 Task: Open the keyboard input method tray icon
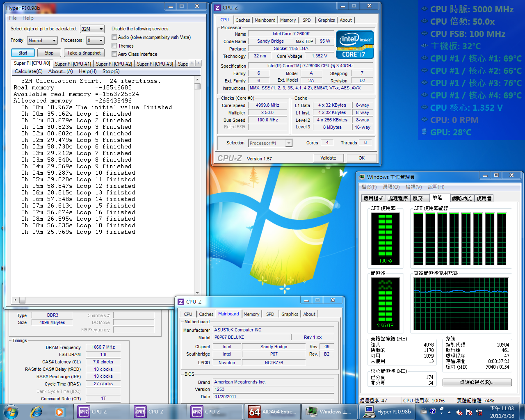coord(424,411)
